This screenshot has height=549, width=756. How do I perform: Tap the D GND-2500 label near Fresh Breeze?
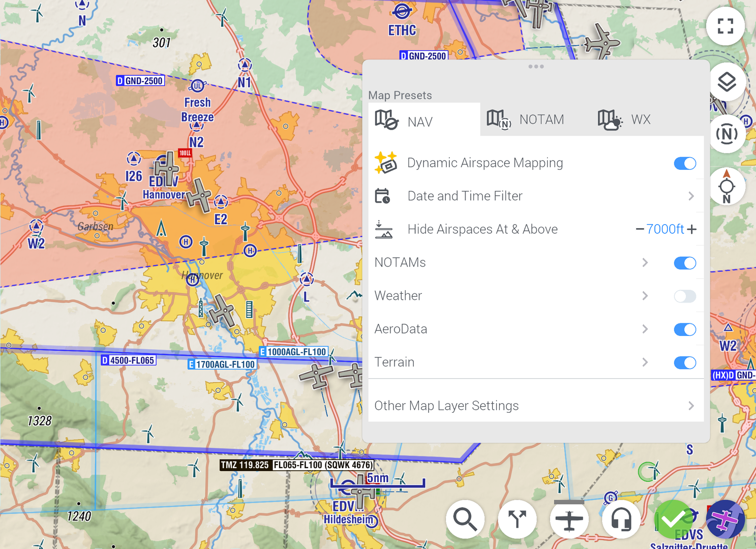[x=140, y=81]
